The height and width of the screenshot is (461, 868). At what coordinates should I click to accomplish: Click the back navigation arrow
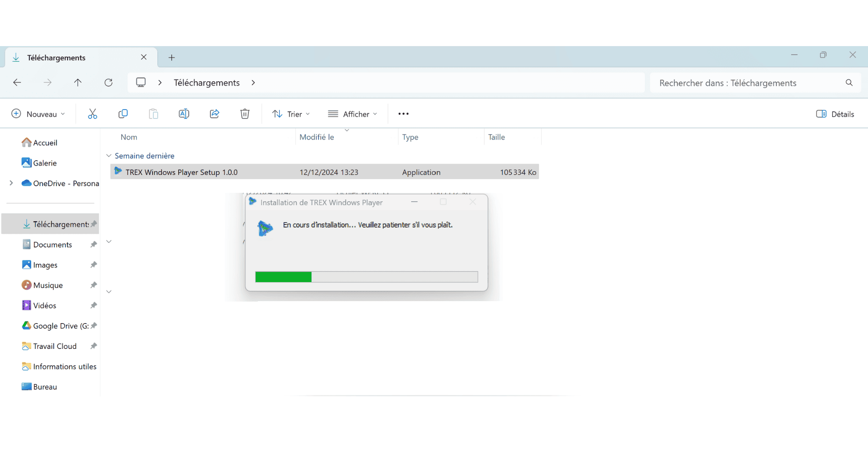17,82
